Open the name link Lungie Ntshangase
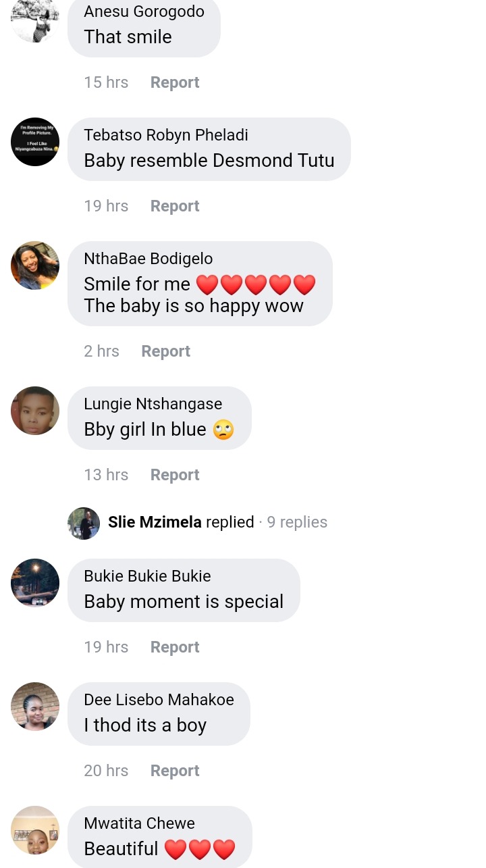 (x=153, y=404)
